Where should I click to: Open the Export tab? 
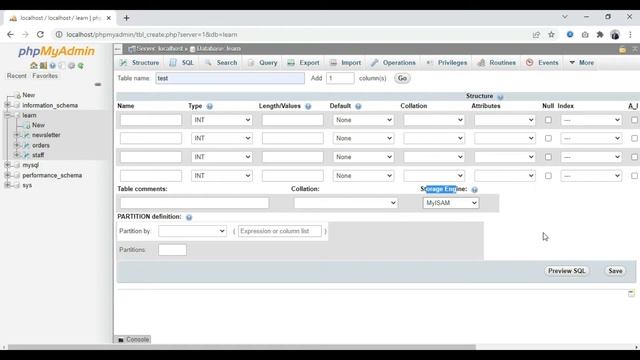click(303, 63)
